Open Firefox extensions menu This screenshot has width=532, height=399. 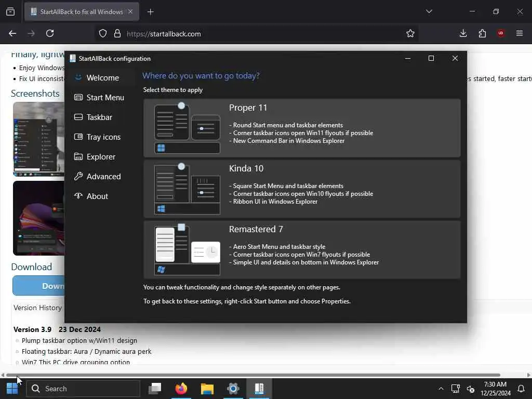(x=482, y=33)
